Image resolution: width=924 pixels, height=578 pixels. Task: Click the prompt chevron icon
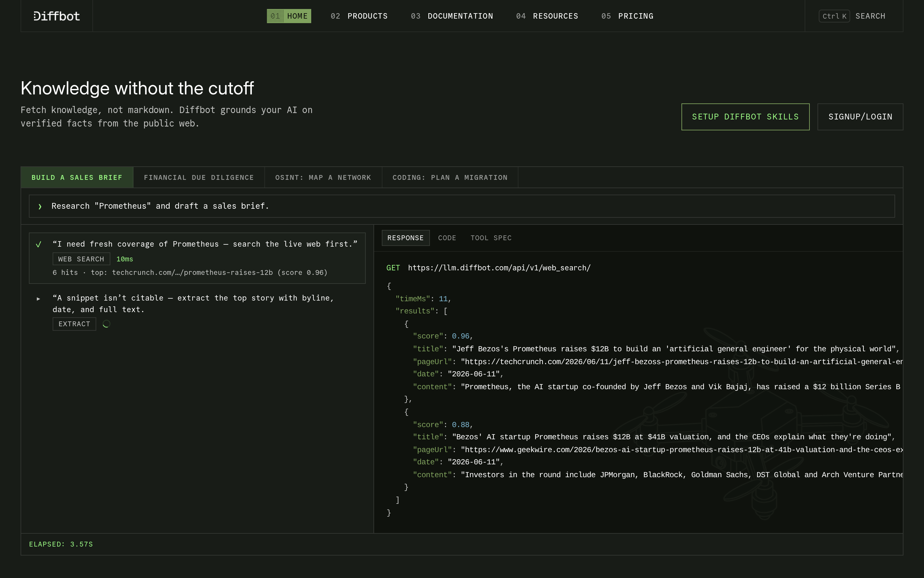(x=40, y=206)
